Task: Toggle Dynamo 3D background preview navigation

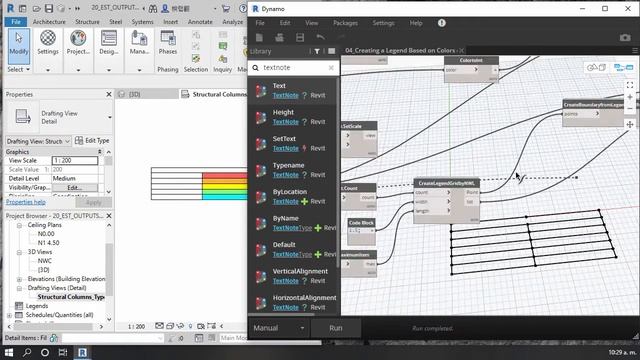Action: (596, 68)
